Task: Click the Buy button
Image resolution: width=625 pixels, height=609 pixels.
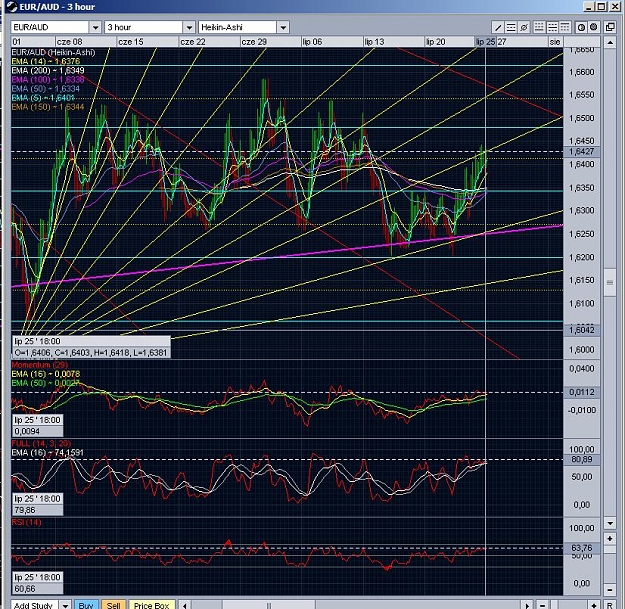Action: [x=86, y=605]
